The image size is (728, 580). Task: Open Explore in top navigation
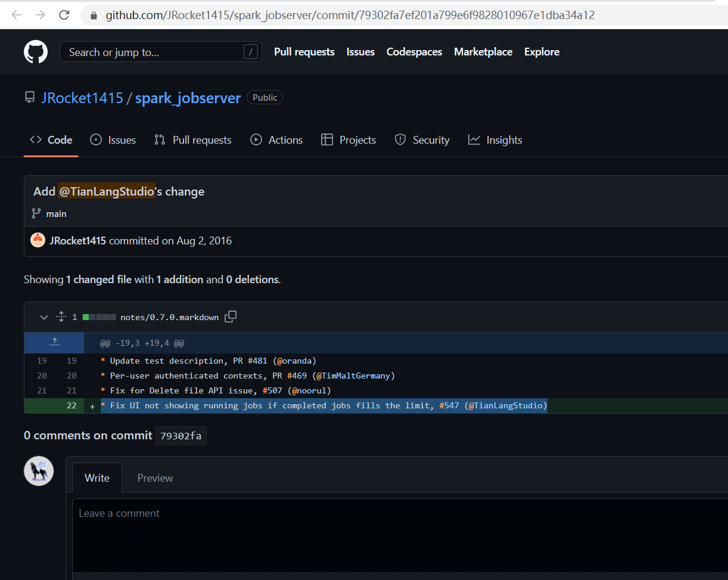542,52
